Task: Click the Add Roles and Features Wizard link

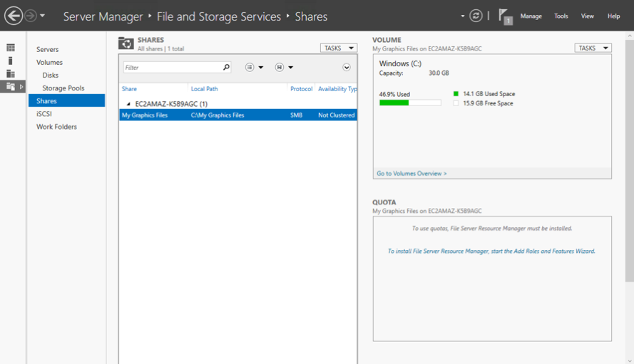Action: pos(491,251)
